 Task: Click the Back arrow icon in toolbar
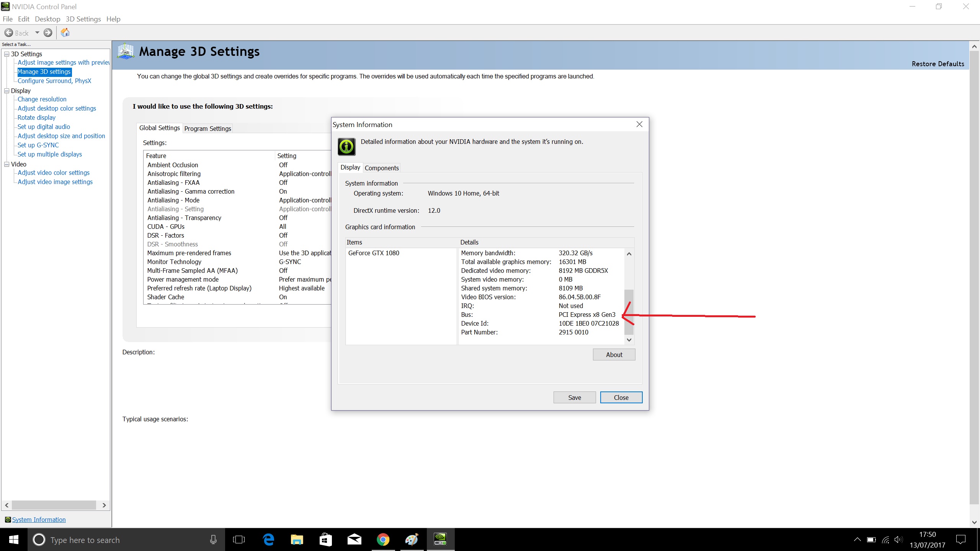click(x=8, y=33)
